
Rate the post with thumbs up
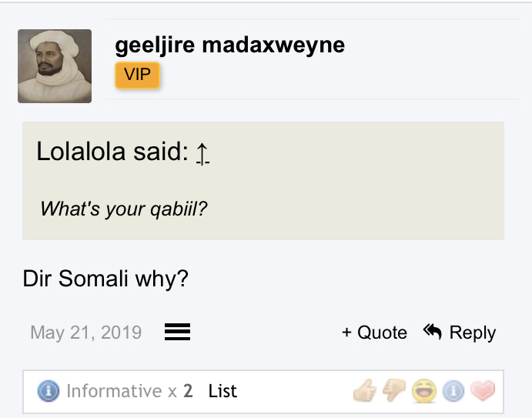click(x=365, y=391)
